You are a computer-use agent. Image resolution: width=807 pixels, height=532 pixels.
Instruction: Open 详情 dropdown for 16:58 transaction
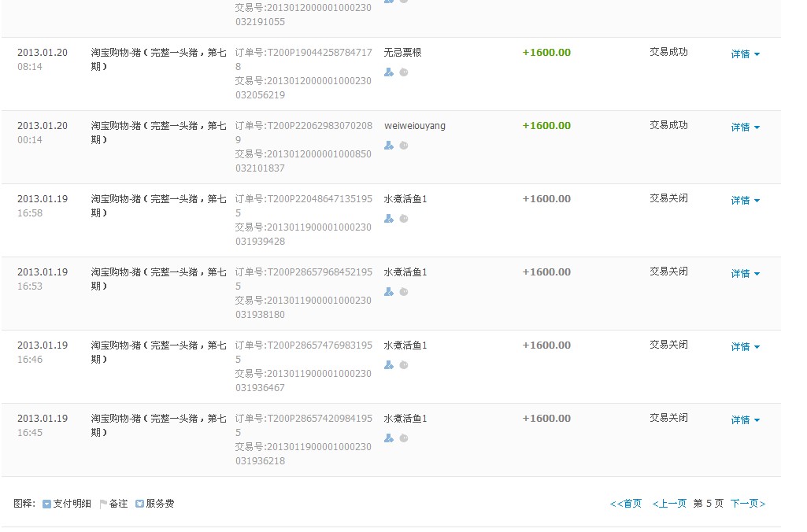(745, 201)
